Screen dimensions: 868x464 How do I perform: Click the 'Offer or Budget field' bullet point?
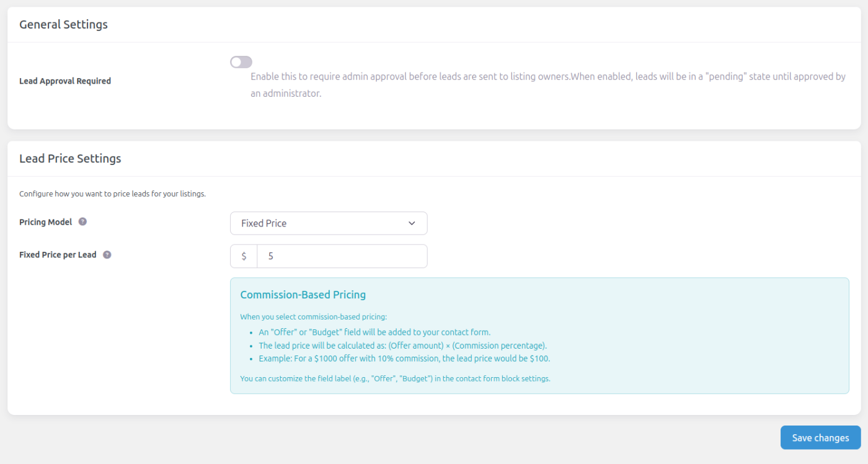(x=374, y=332)
